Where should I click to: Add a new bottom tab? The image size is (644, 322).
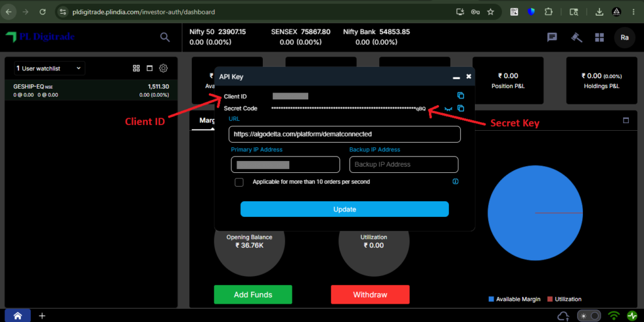coord(42,316)
